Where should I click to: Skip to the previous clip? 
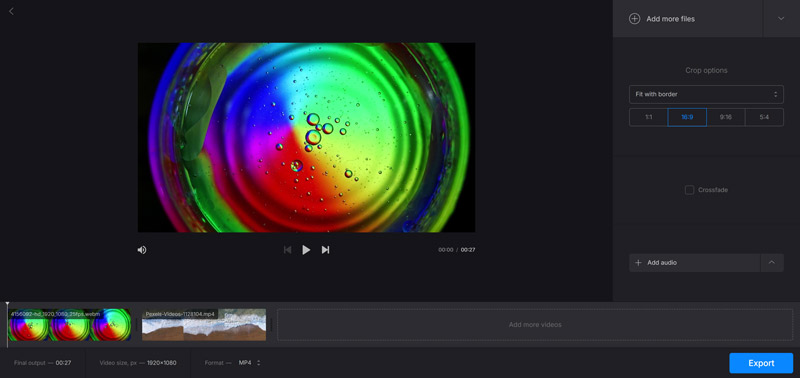coord(287,250)
